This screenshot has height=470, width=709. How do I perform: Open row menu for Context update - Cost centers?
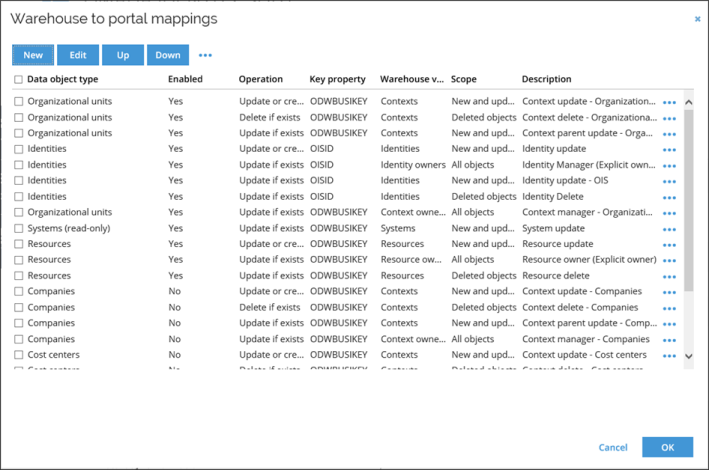coord(669,356)
